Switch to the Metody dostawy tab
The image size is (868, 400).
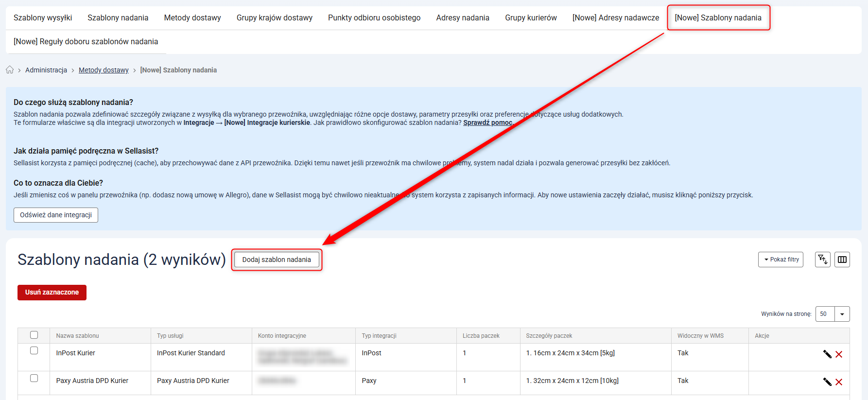click(x=192, y=18)
